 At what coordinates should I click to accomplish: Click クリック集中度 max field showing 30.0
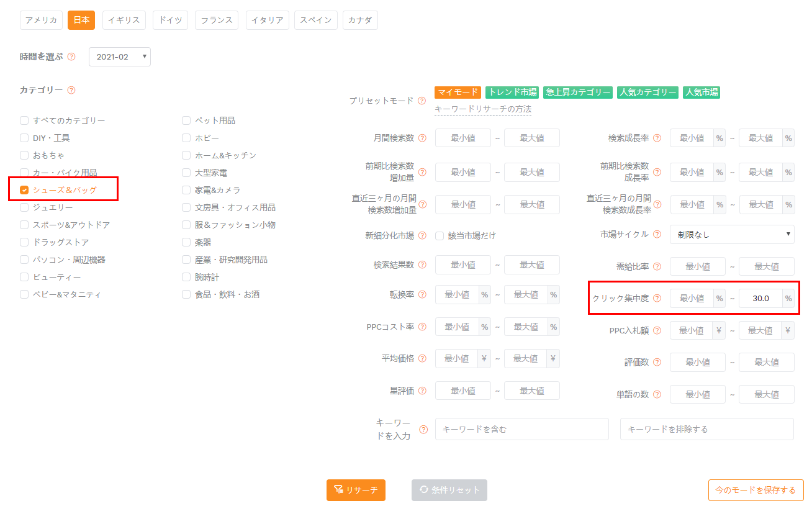(761, 298)
